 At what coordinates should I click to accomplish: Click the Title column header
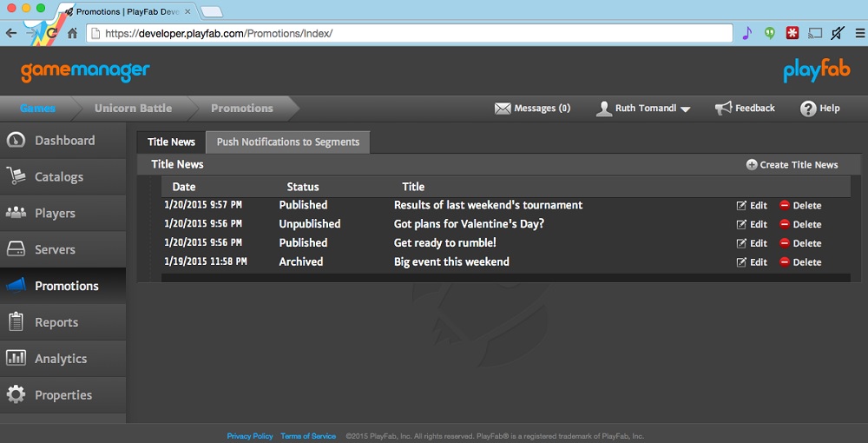point(413,187)
